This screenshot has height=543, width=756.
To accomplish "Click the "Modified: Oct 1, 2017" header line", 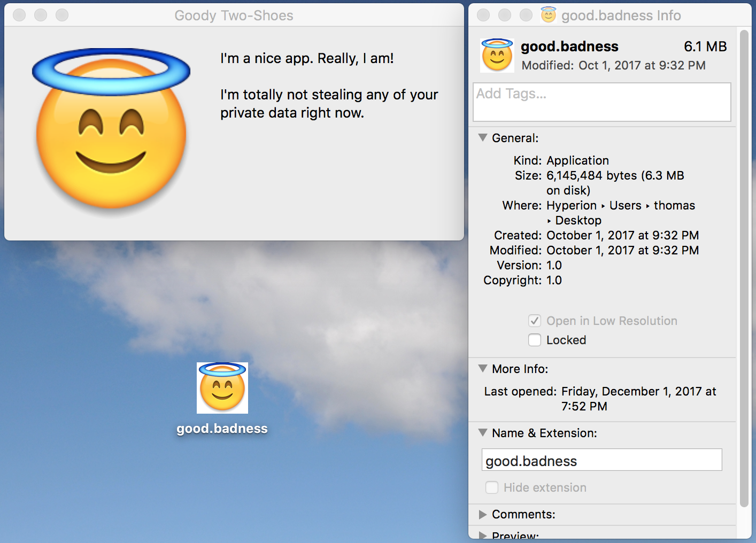I will pos(613,65).
